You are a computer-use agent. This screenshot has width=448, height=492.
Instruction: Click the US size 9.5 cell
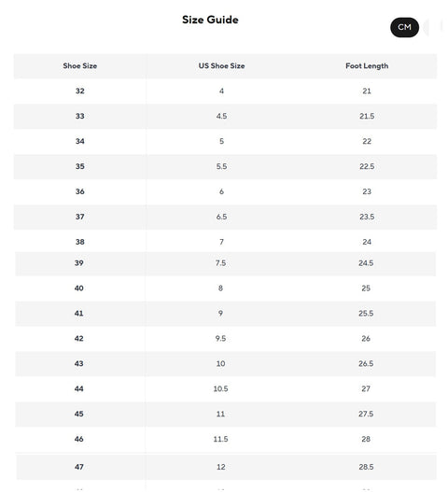[220, 338]
